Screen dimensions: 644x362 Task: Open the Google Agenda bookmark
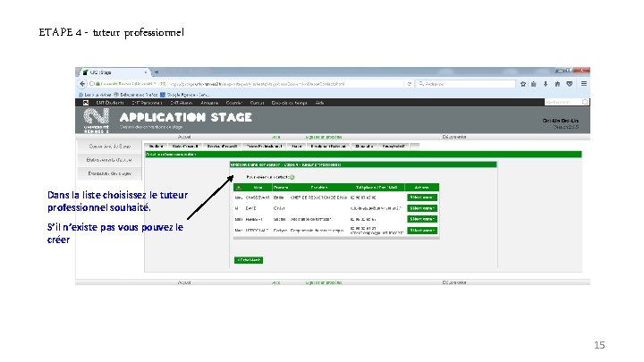185,95
